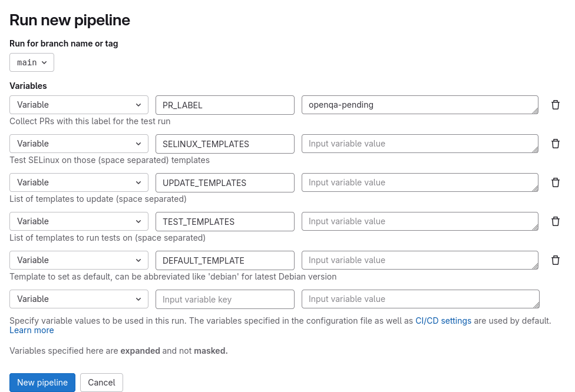
Task: Open type dropdown next to DEFAULT_TEMPLATE
Action: (x=79, y=260)
